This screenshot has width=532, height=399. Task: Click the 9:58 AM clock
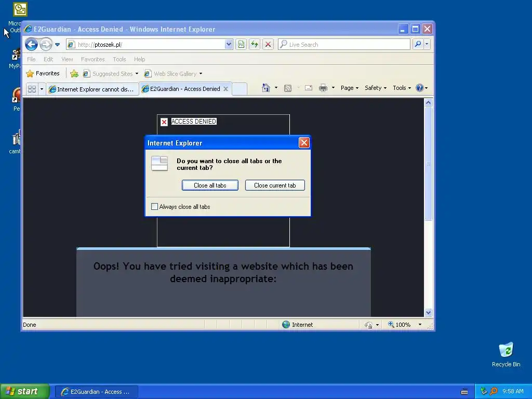(x=513, y=391)
